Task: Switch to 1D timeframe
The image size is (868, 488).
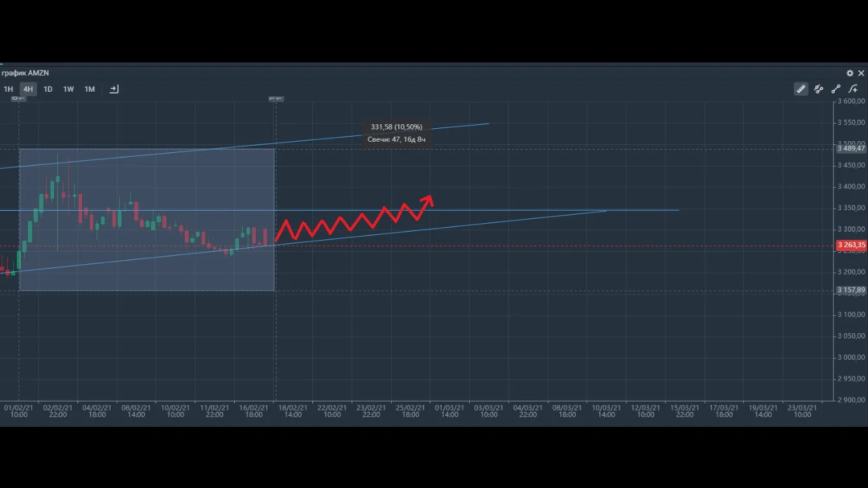Action: click(x=47, y=89)
